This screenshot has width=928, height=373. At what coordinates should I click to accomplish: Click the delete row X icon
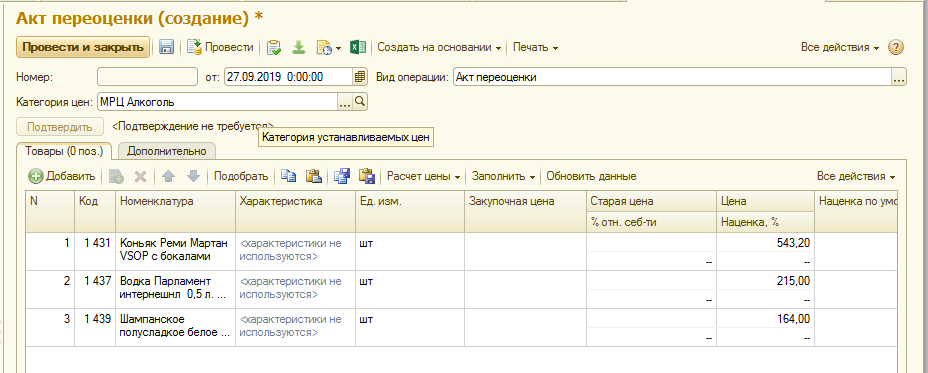(140, 176)
